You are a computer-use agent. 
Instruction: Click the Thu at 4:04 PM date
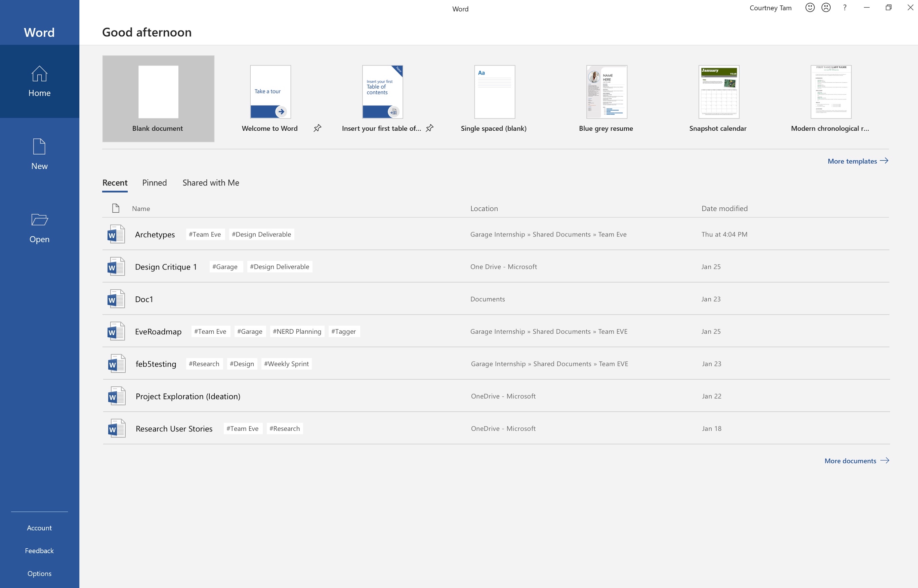click(x=724, y=235)
